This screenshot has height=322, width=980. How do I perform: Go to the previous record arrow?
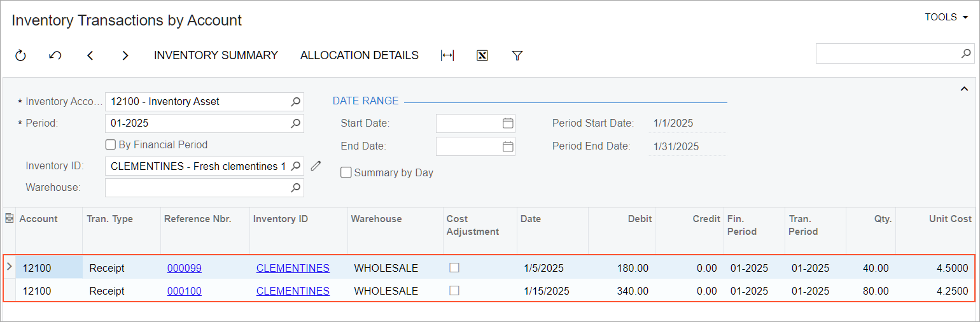pos(90,56)
